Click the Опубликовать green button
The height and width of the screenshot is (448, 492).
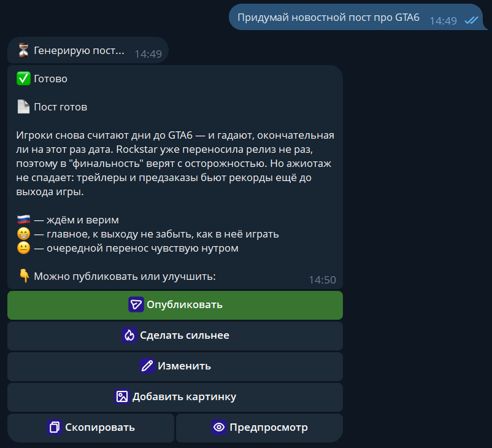click(175, 305)
